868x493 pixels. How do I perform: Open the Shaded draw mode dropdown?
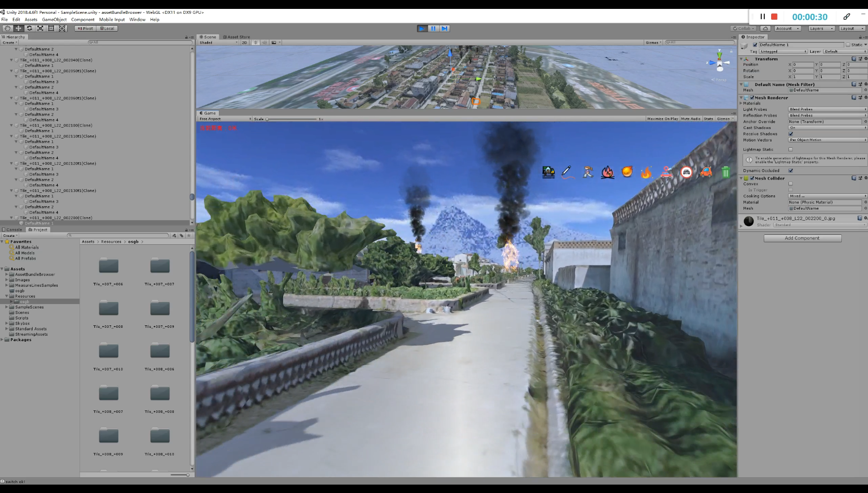(x=218, y=43)
